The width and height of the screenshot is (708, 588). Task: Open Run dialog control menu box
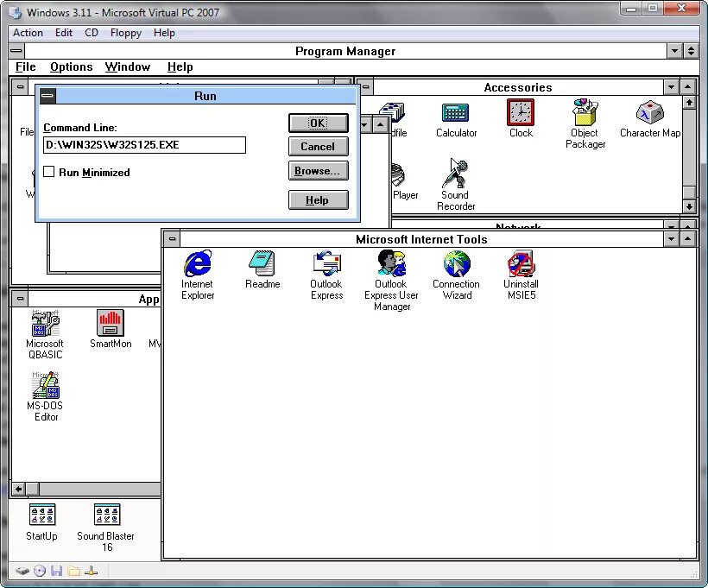[x=47, y=96]
